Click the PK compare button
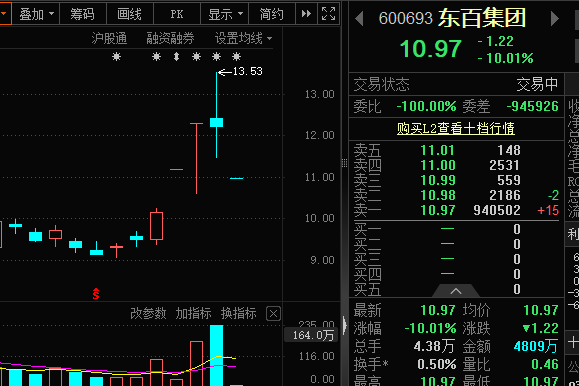This screenshot has height=386, width=579. (x=177, y=14)
